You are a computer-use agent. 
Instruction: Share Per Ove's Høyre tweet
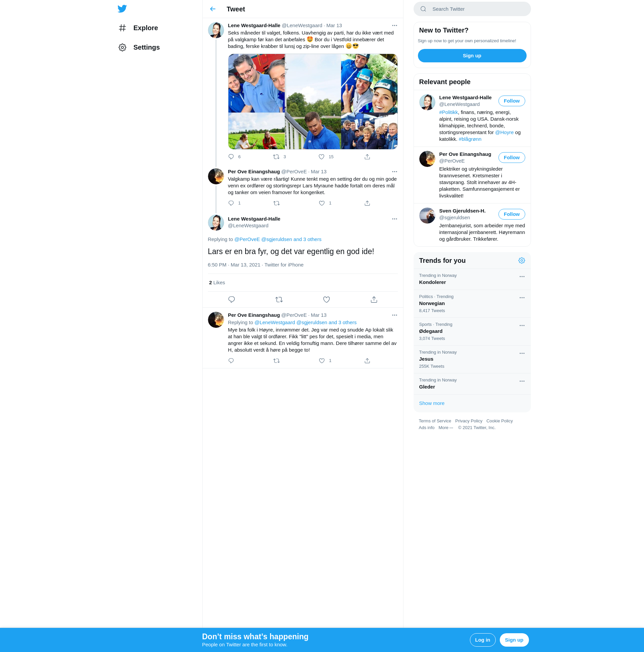(367, 361)
